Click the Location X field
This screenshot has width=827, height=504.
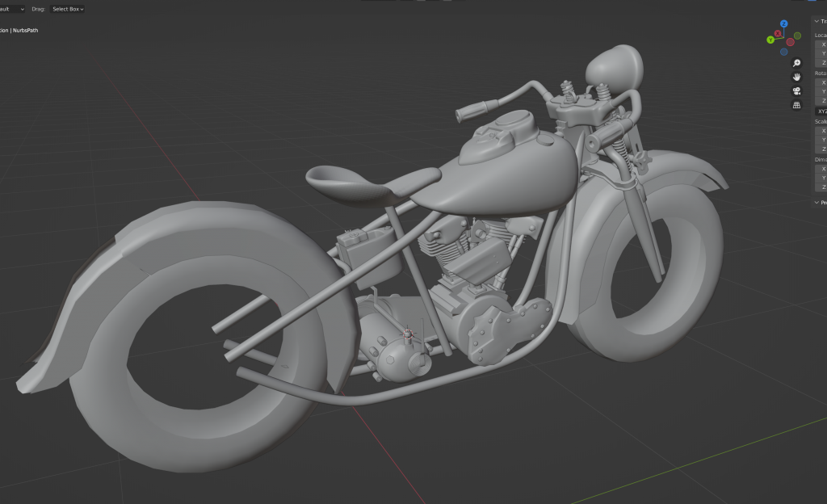click(823, 44)
